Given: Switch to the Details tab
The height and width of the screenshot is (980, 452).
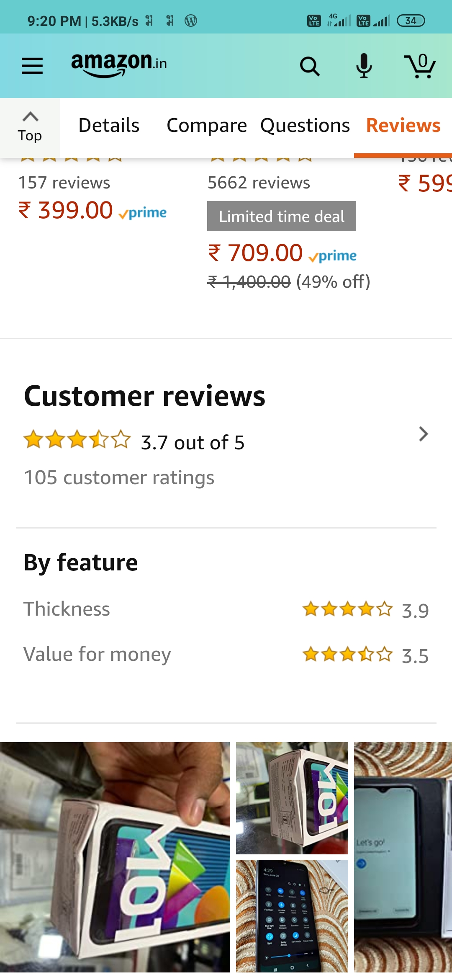Looking at the screenshot, I should (109, 126).
